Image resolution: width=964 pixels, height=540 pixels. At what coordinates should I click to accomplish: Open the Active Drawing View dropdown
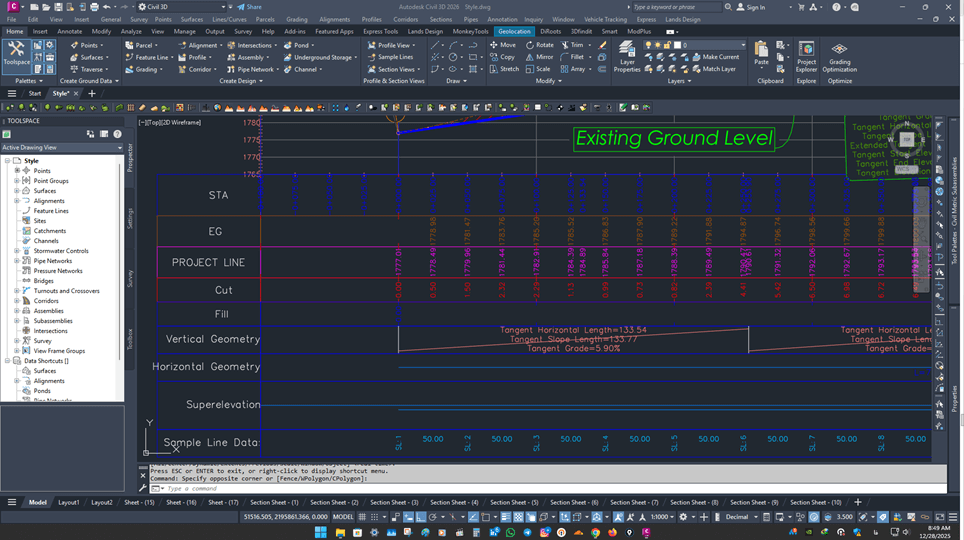click(x=62, y=147)
